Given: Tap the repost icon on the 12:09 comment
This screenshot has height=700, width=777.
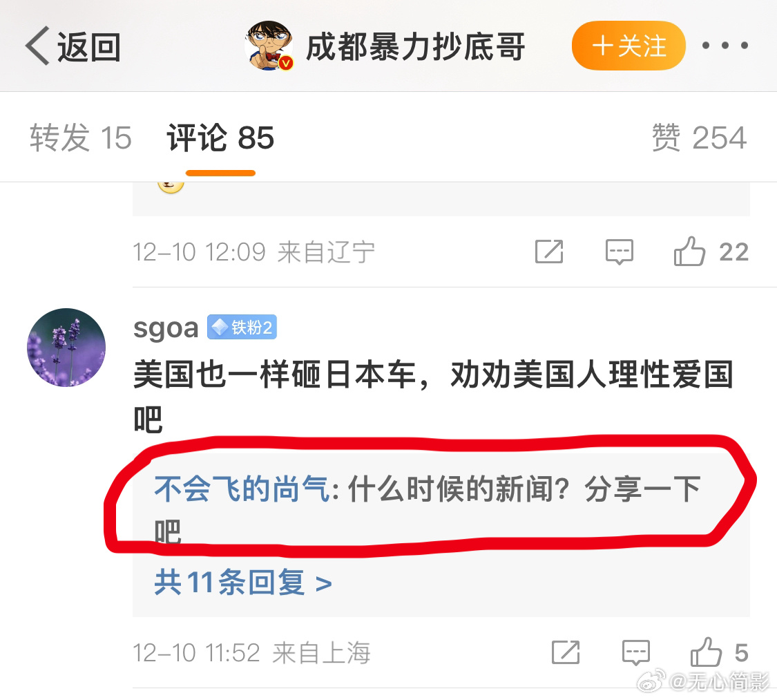Looking at the screenshot, I should point(549,252).
